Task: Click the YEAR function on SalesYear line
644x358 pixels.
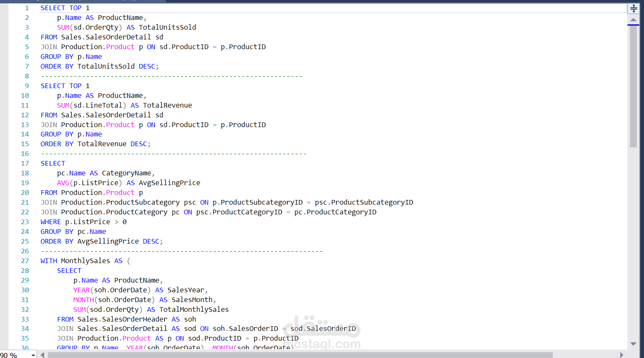Action: [81, 290]
